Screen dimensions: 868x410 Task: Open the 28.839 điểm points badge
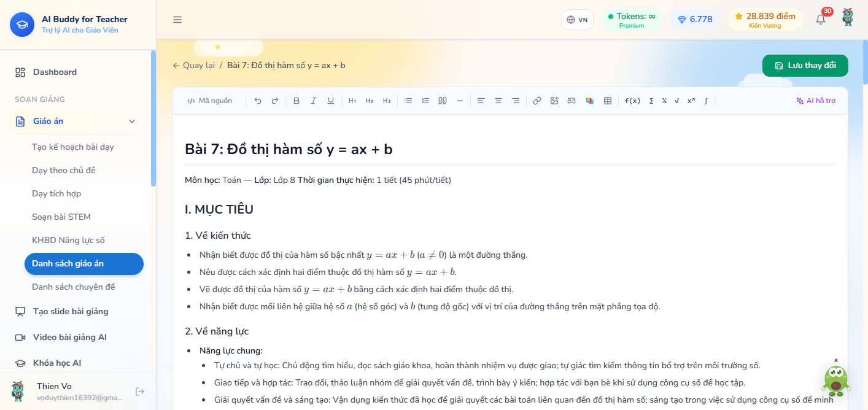[x=765, y=20]
